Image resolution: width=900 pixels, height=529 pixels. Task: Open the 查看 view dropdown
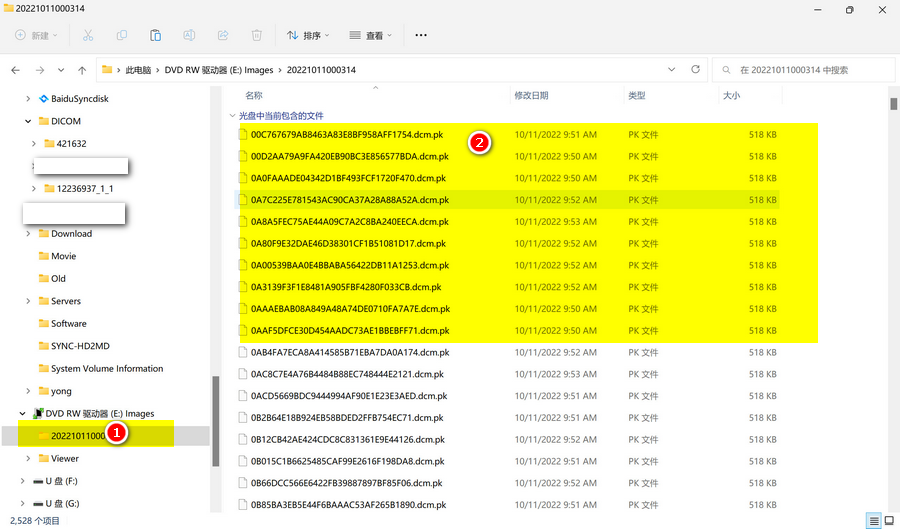(371, 36)
